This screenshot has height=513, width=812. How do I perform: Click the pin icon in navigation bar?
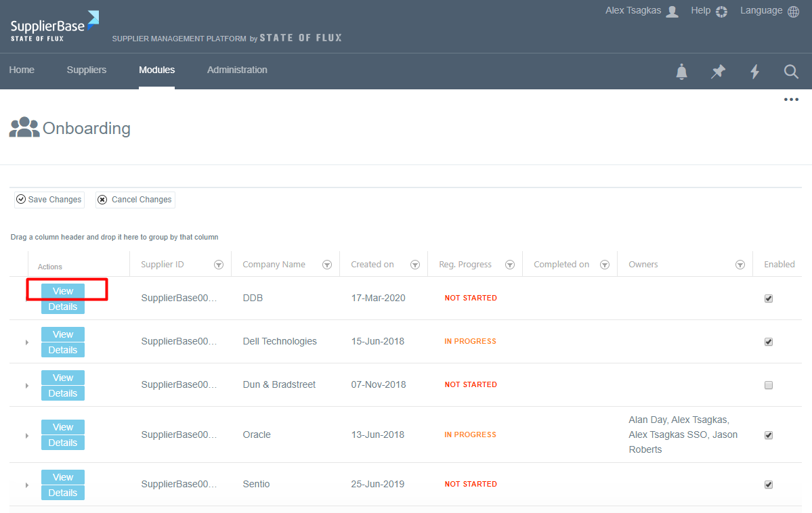[x=718, y=72]
